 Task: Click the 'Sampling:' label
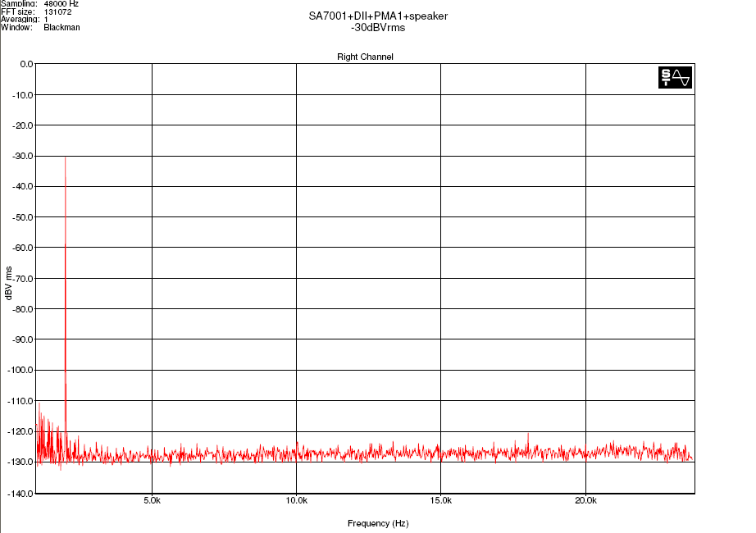coord(19,3)
